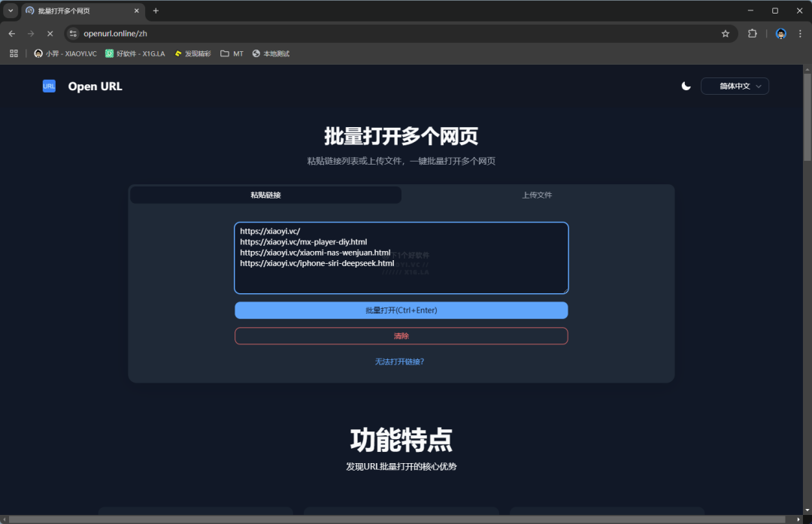
Task: Click the line https://xiaoyi.vc/mx-player-diy.html
Action: tap(304, 242)
